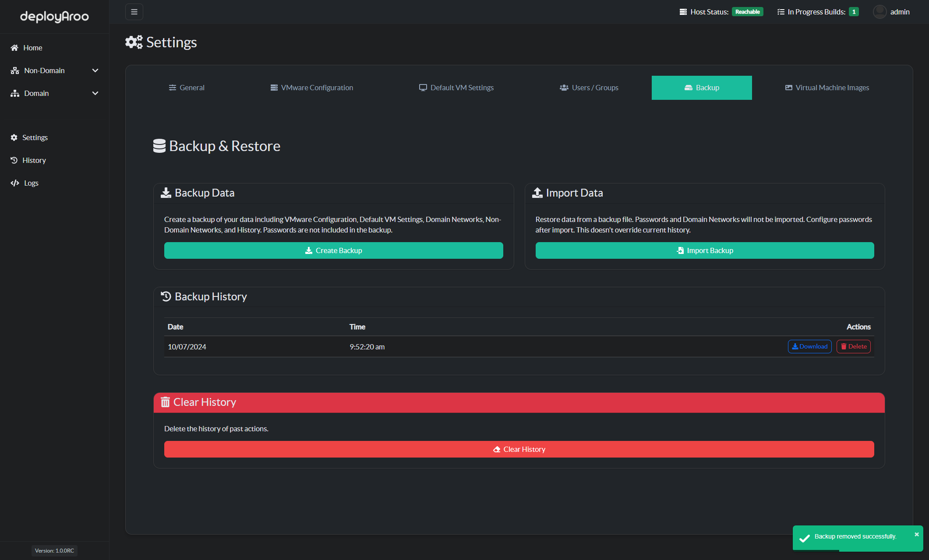Click the Create Backup button
Image resolution: width=929 pixels, height=560 pixels.
point(334,250)
